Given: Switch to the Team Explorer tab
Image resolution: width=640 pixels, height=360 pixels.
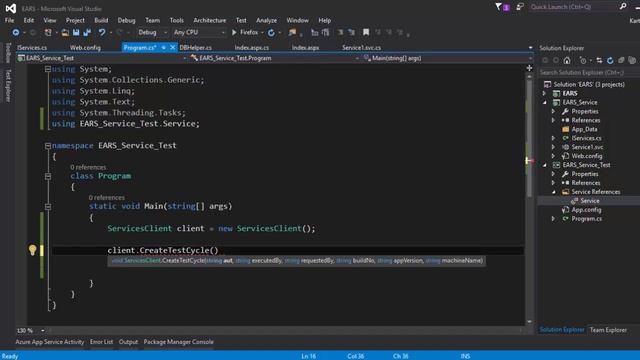Looking at the screenshot, I should coord(608,330).
